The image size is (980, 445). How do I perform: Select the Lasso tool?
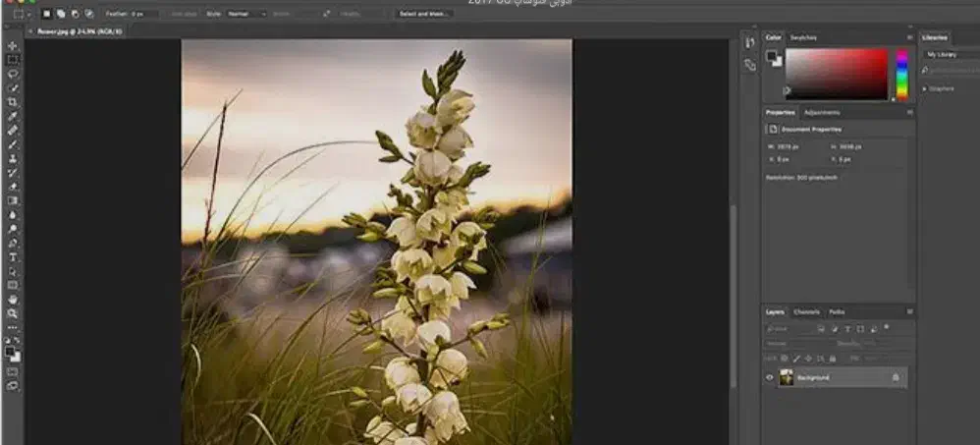pyautogui.click(x=13, y=74)
